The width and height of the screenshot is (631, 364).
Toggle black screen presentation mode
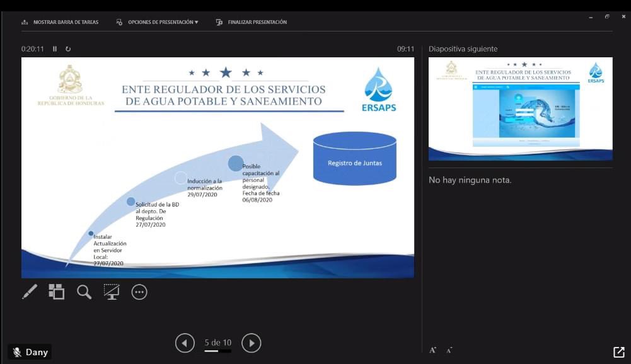pos(112,292)
